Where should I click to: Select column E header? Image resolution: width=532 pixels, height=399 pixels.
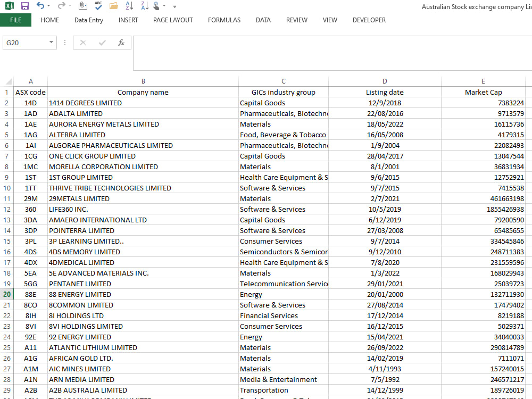pos(483,81)
